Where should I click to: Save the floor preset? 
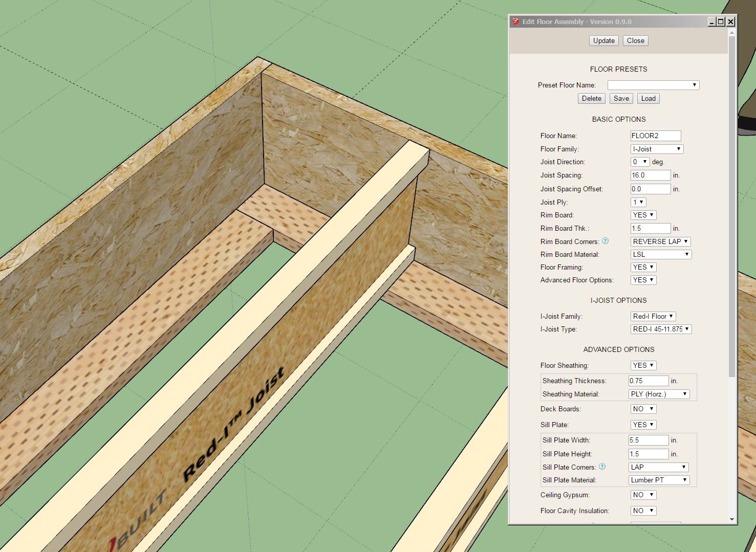621,99
